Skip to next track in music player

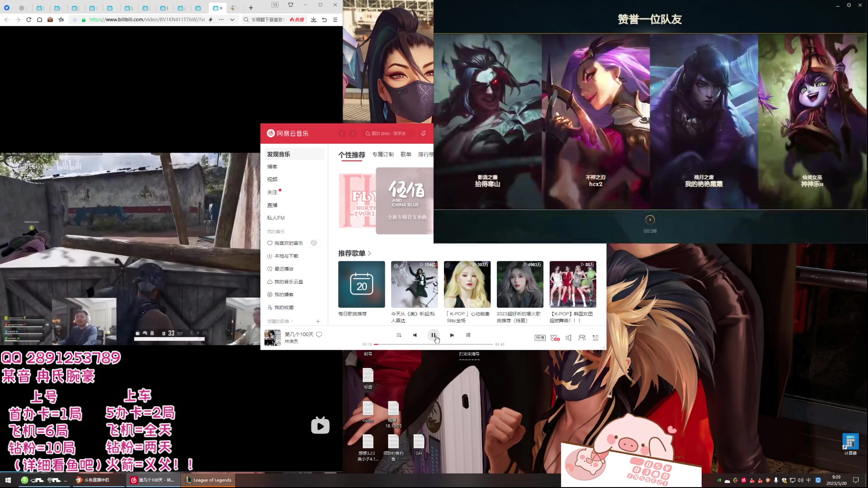452,335
